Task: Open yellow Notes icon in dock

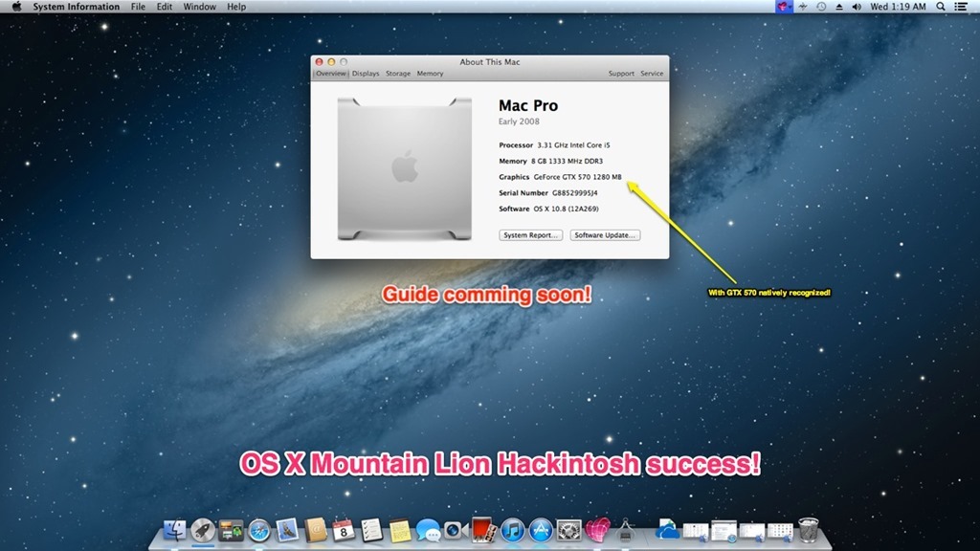Action: (x=400, y=530)
